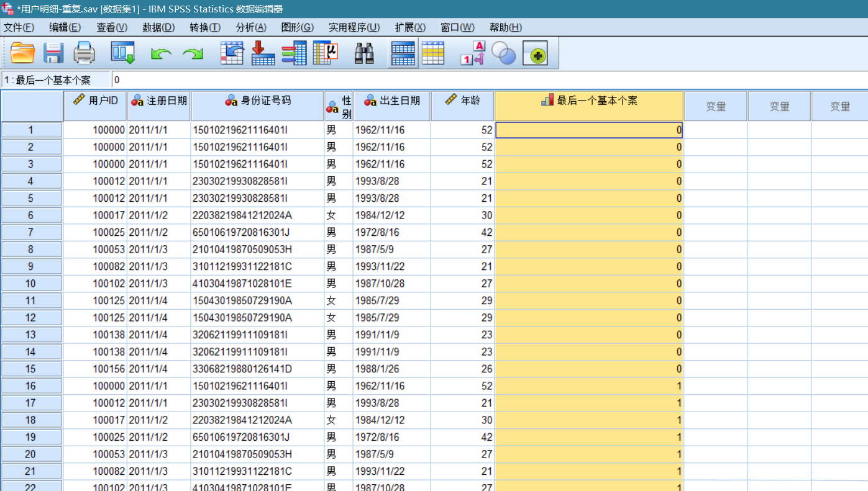The image size is (868, 491).
Task: Open the 编辑(E) menu
Action: click(x=65, y=27)
